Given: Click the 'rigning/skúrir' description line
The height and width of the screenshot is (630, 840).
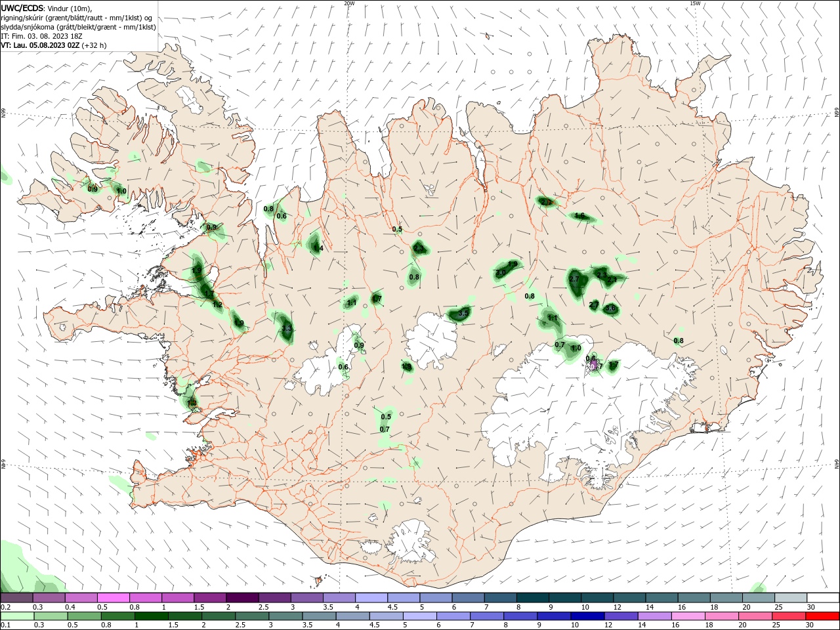Looking at the screenshot, I should [x=77, y=18].
